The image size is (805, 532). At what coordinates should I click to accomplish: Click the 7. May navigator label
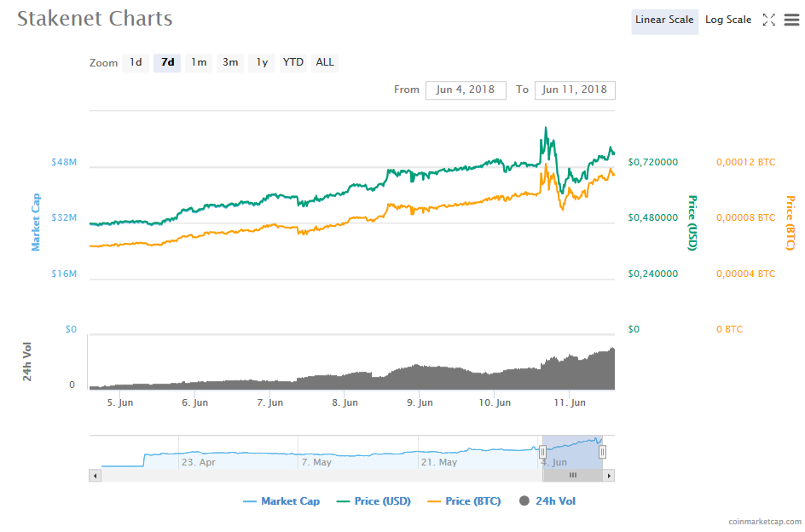(316, 462)
